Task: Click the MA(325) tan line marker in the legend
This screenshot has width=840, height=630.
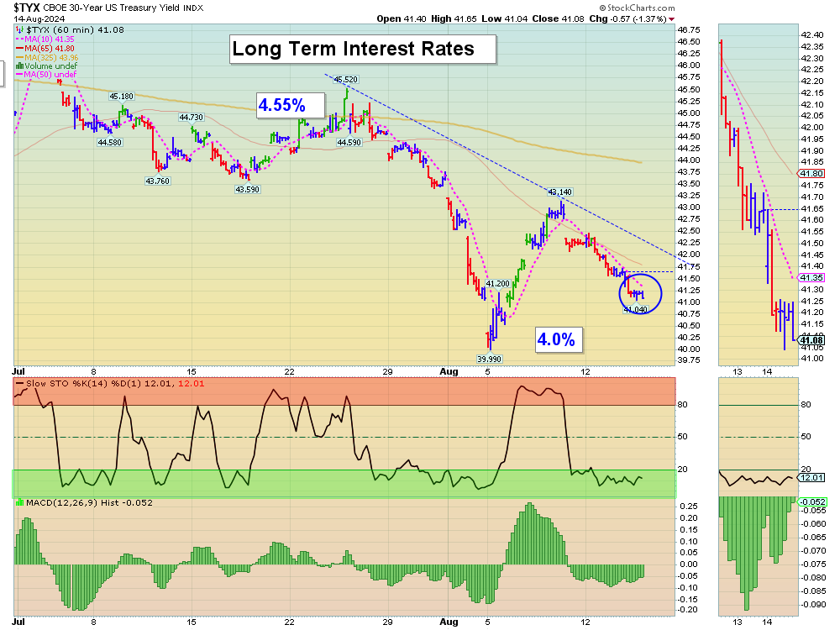Action: 20,57
